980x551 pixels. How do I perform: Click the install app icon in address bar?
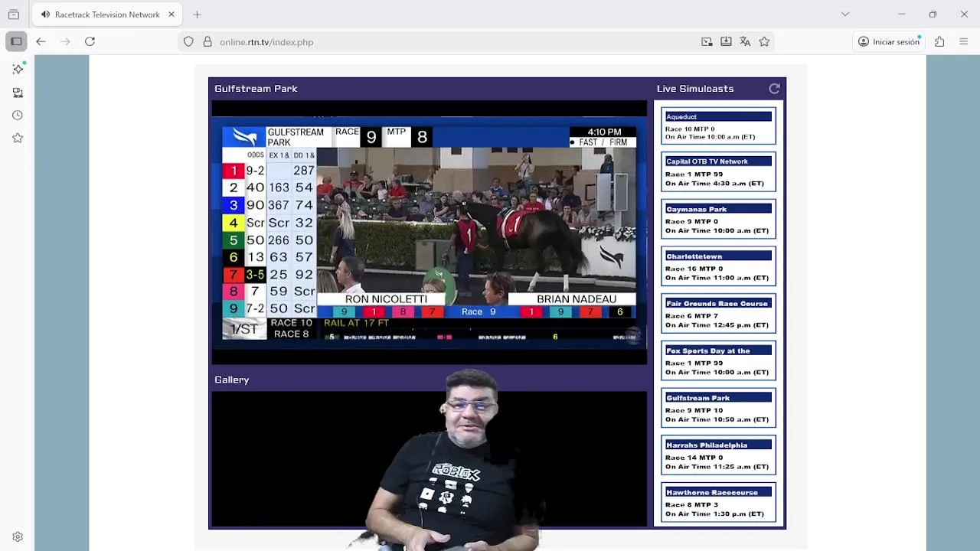pos(726,42)
